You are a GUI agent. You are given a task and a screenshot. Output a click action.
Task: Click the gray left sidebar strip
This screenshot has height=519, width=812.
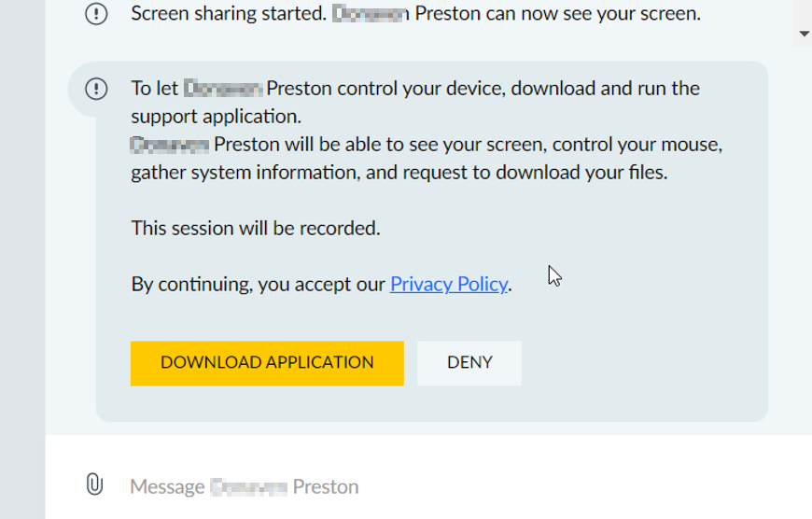tap(22, 259)
